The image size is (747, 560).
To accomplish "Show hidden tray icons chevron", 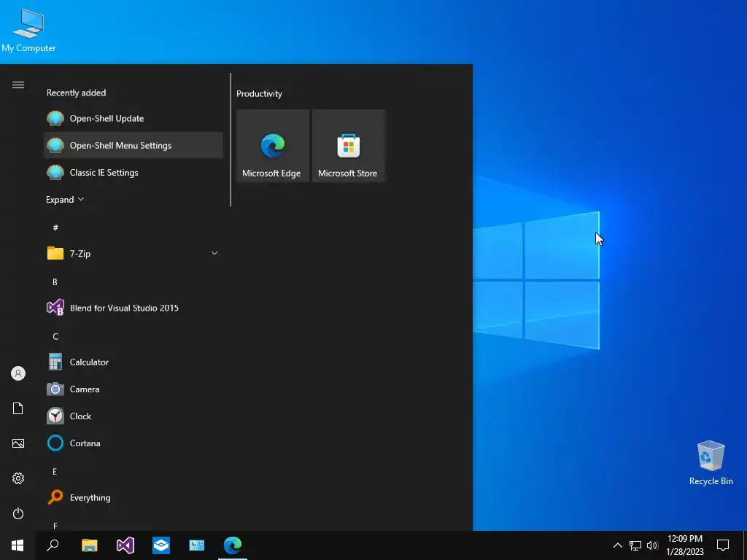I will tap(617, 545).
